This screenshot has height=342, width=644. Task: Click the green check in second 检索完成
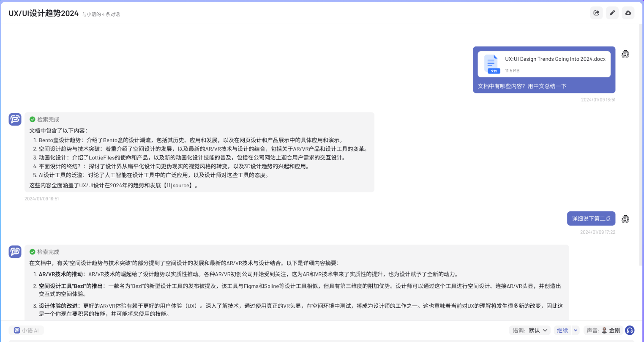33,252
